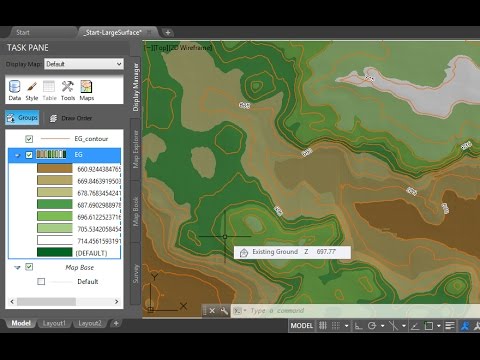Viewport: 480px width, 360px height.
Task: Click the pale green 705.53 color swatch
Action: pyautogui.click(x=55, y=228)
